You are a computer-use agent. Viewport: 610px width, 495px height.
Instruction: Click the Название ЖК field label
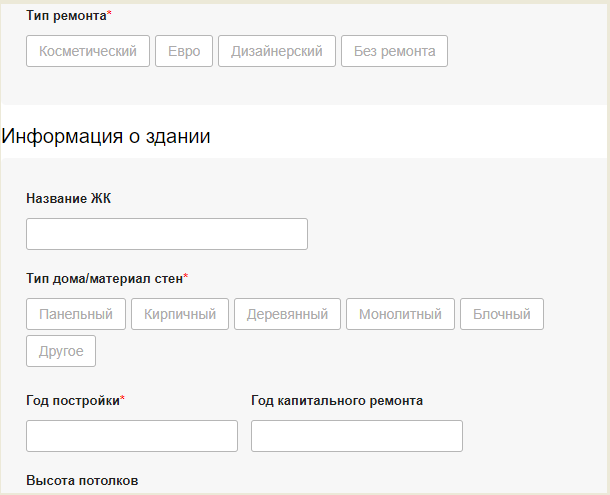68,198
